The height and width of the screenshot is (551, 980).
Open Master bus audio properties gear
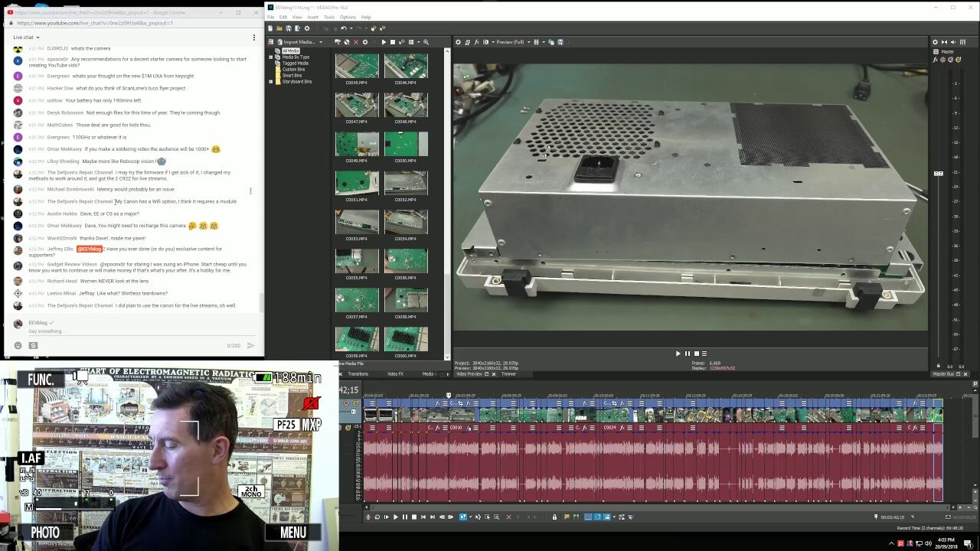pyautogui.click(x=936, y=41)
